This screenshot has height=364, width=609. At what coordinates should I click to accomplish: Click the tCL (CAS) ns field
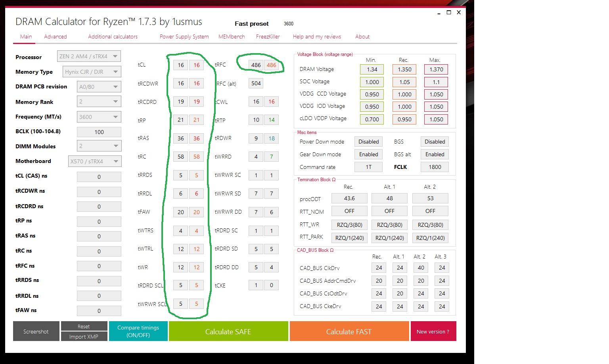(99, 177)
